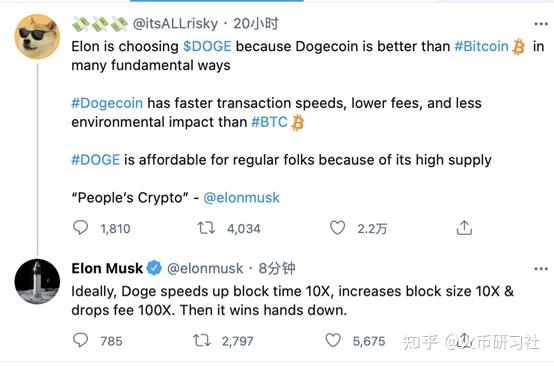Open the $DOGE cashtag link

point(207,46)
